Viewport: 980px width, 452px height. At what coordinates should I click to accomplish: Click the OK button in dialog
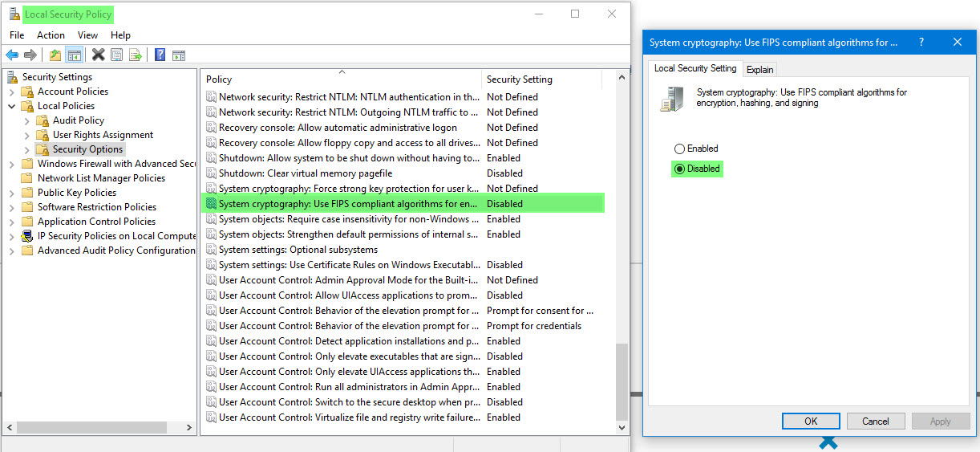pyautogui.click(x=811, y=421)
